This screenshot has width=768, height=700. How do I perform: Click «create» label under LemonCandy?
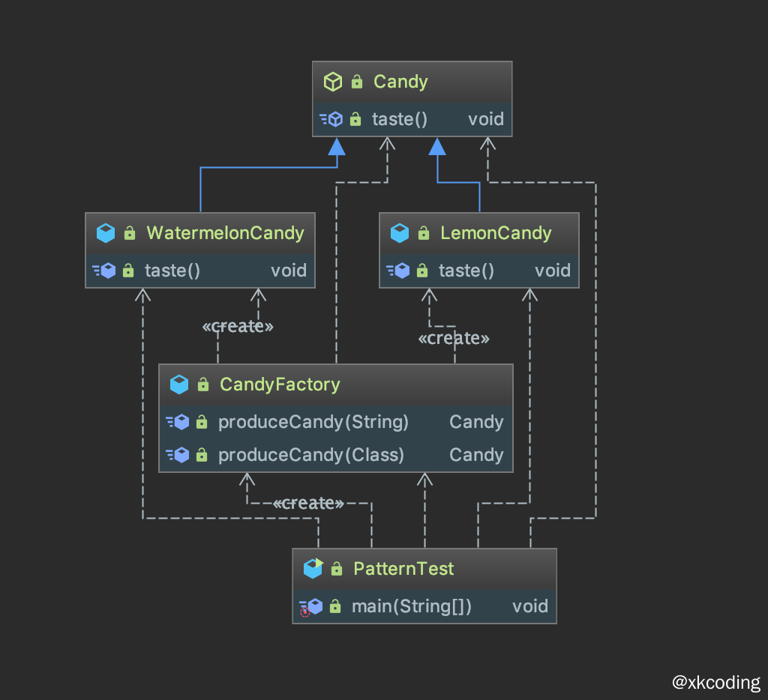click(454, 339)
